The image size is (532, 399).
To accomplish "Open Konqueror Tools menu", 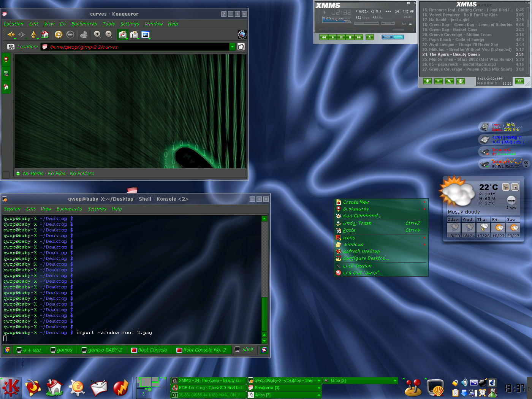I will (109, 24).
